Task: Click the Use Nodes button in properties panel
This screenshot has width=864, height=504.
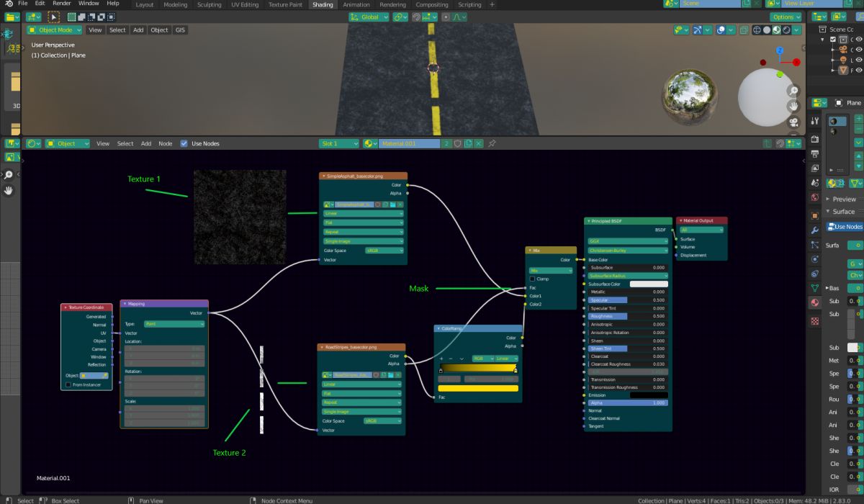Action: coord(845,227)
